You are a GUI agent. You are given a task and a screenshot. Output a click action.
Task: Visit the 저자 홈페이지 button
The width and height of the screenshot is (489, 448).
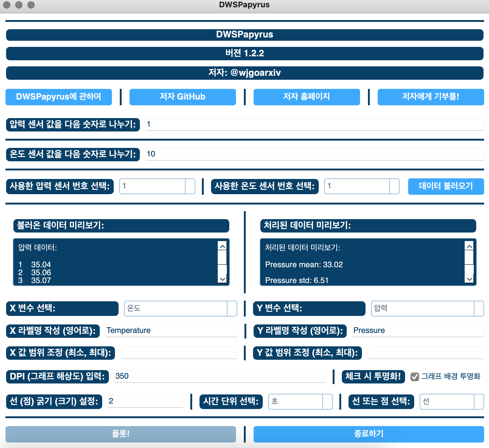click(x=307, y=97)
